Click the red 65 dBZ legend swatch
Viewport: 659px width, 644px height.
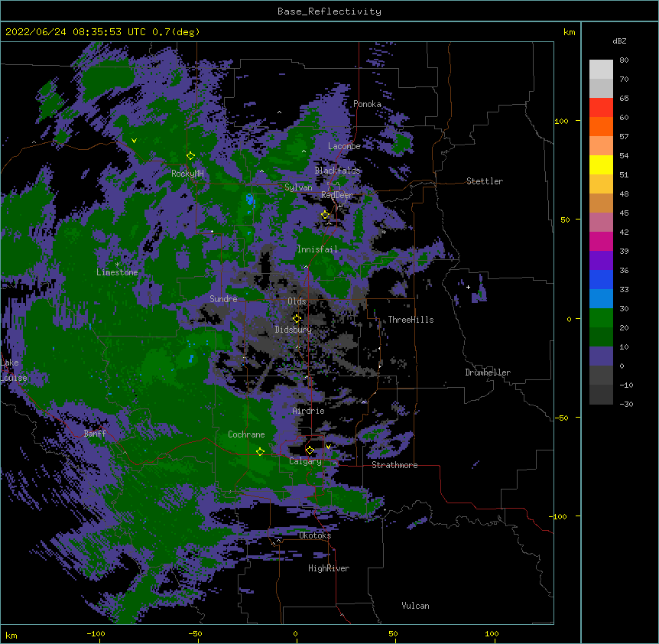click(601, 108)
